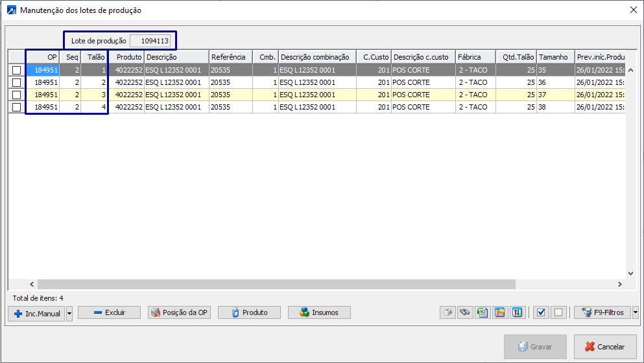The image size is (644, 363).
Task: Click the Excluir button
Action: tap(109, 312)
